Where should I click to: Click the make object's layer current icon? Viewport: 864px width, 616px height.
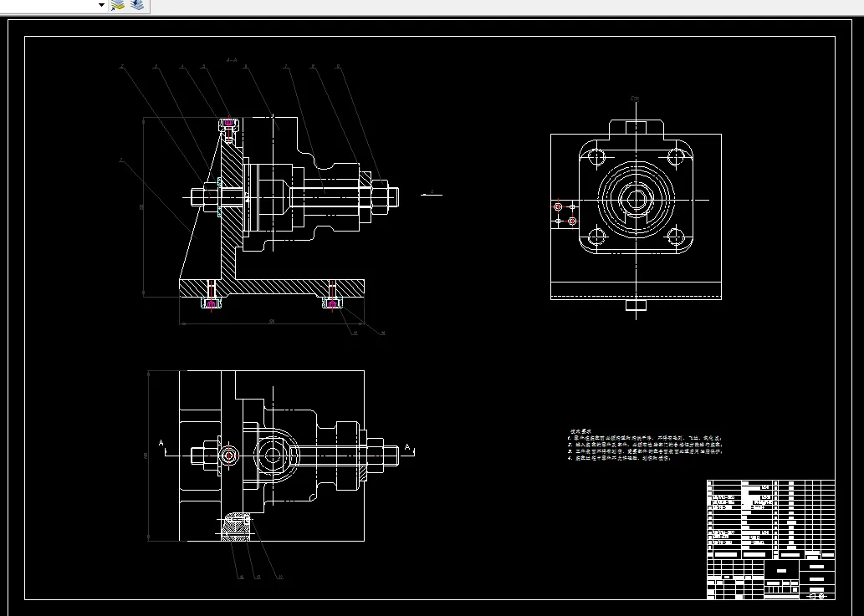[x=118, y=5]
